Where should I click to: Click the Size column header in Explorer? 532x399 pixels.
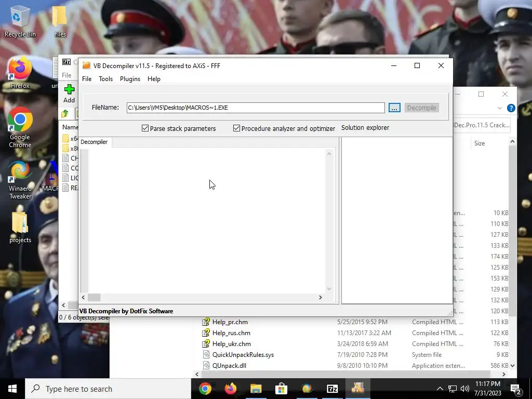[480, 143]
